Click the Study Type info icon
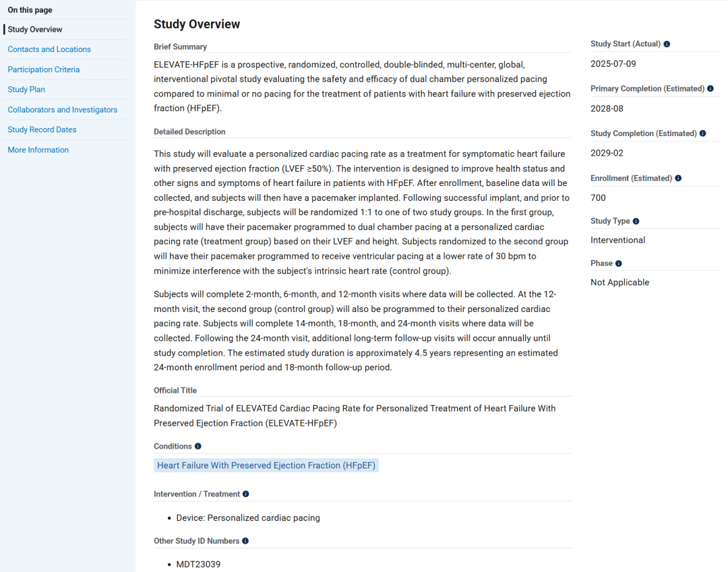 636,221
